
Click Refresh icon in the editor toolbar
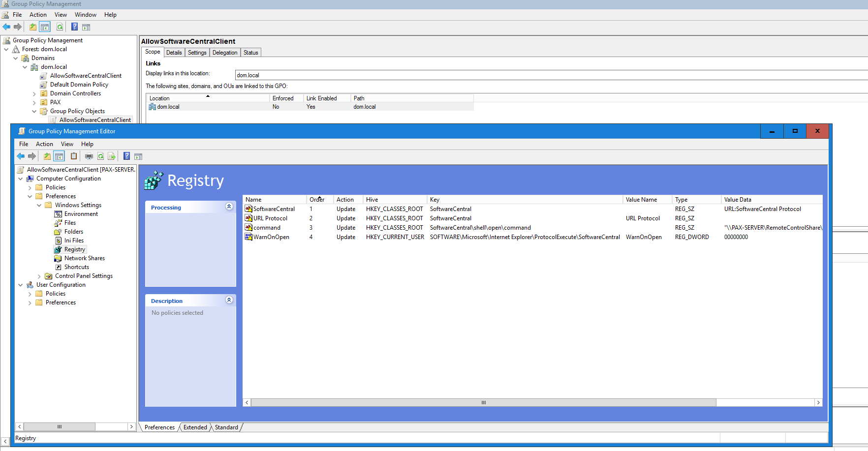tap(100, 156)
